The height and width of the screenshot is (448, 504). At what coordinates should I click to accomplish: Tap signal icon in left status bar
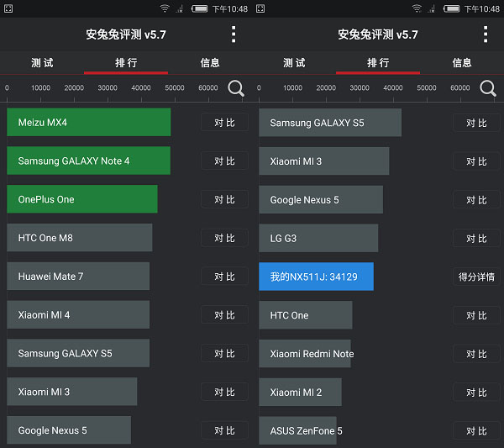tap(180, 9)
